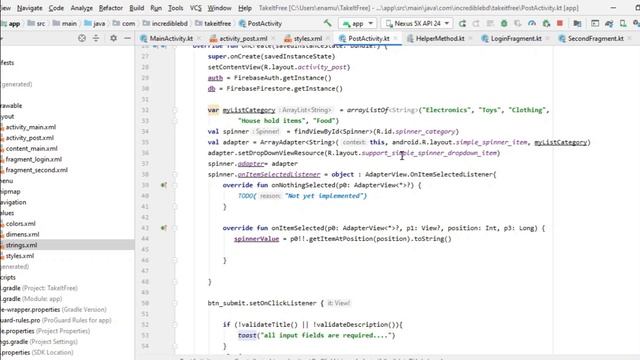The image size is (640, 360).
Task: Switch to the activity_post.xml tab
Action: (x=243, y=39)
